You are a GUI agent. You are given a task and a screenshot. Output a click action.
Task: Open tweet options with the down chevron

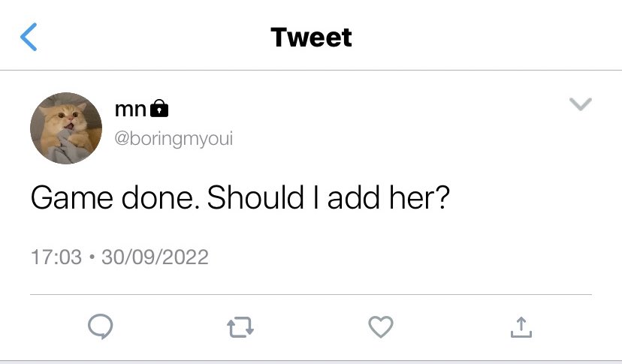(x=581, y=104)
